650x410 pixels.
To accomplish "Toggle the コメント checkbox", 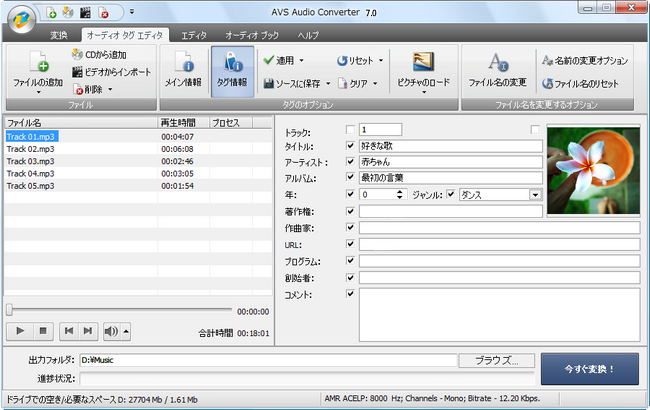I will tap(350, 294).
